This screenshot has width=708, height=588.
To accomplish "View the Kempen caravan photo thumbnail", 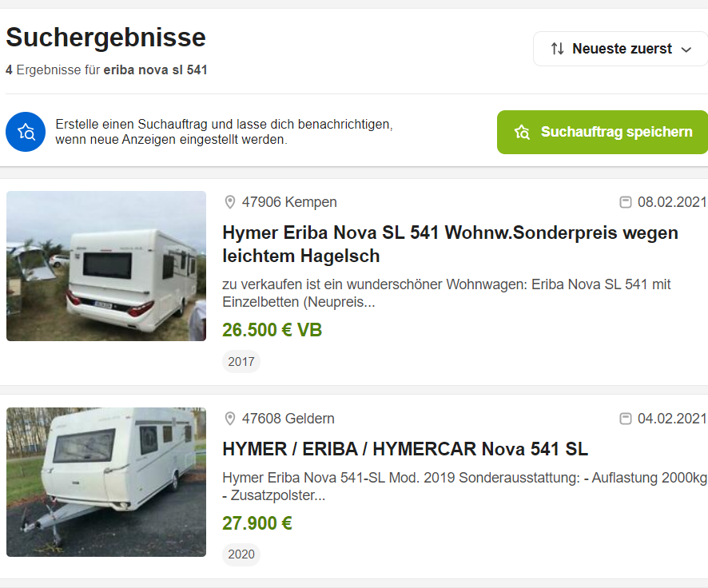I will tap(106, 266).
